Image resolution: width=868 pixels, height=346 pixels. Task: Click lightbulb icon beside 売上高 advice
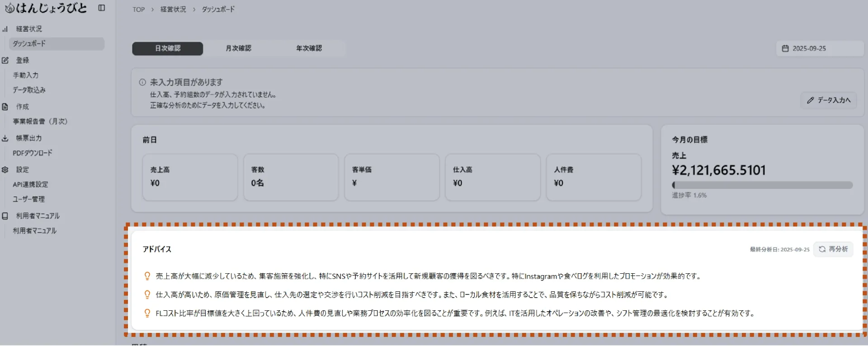point(147,276)
